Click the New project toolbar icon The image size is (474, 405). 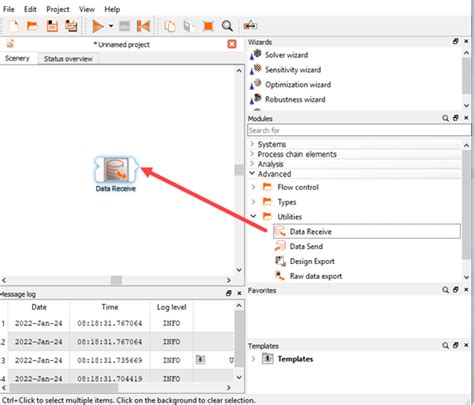click(14, 26)
